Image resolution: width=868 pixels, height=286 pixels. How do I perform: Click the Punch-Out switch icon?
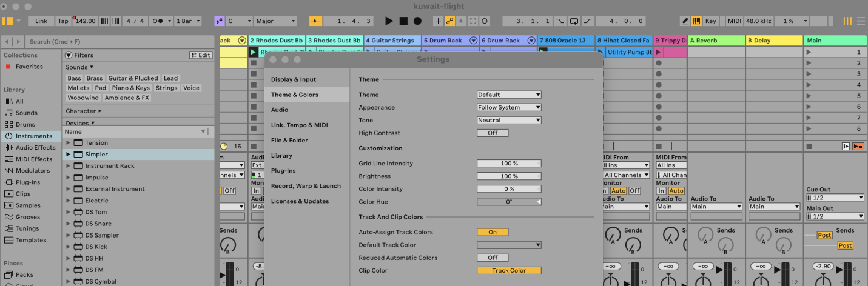click(x=588, y=21)
